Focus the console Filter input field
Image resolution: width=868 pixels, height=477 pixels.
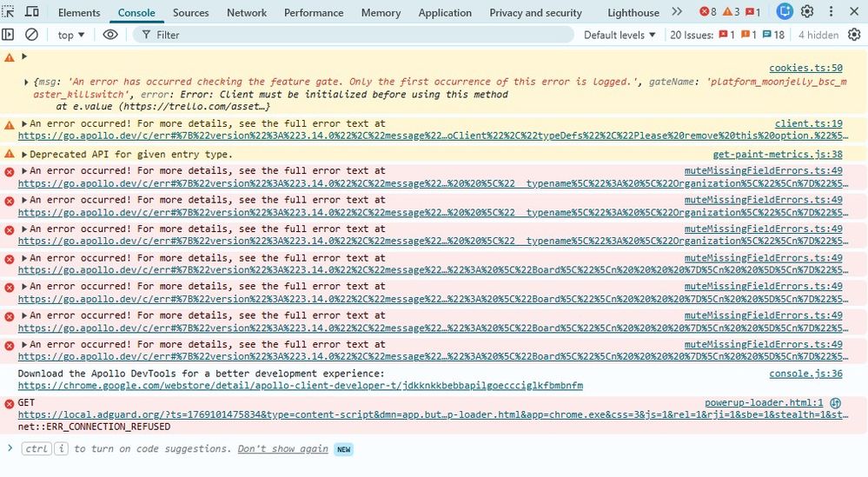(x=353, y=35)
